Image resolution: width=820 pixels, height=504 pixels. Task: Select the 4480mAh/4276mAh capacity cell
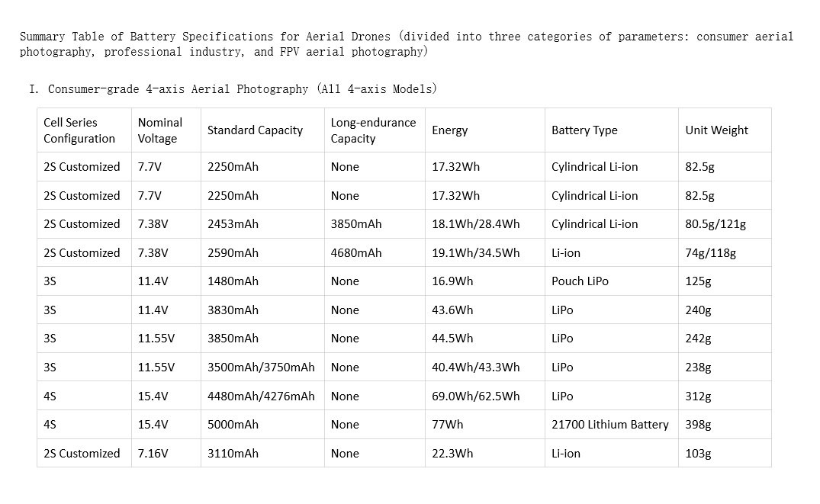pos(262,396)
